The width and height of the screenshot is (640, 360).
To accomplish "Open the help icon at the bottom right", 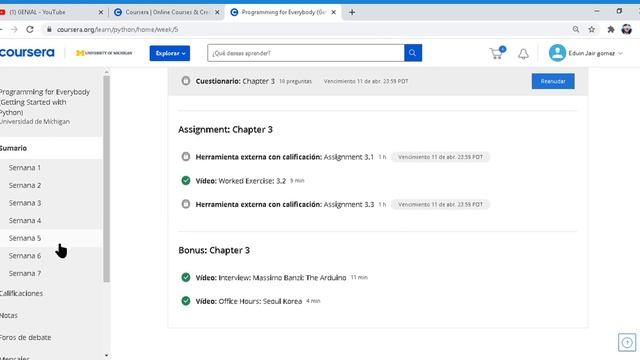I will click(627, 342).
